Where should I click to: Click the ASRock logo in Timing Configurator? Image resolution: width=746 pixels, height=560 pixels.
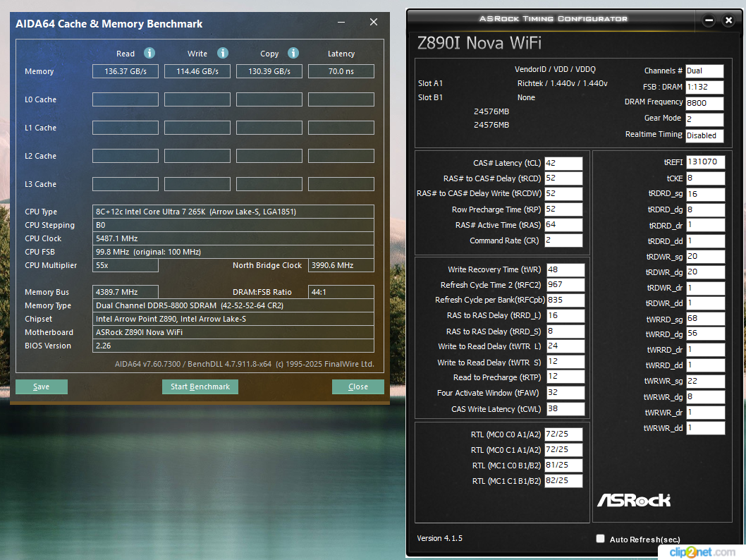(x=634, y=500)
